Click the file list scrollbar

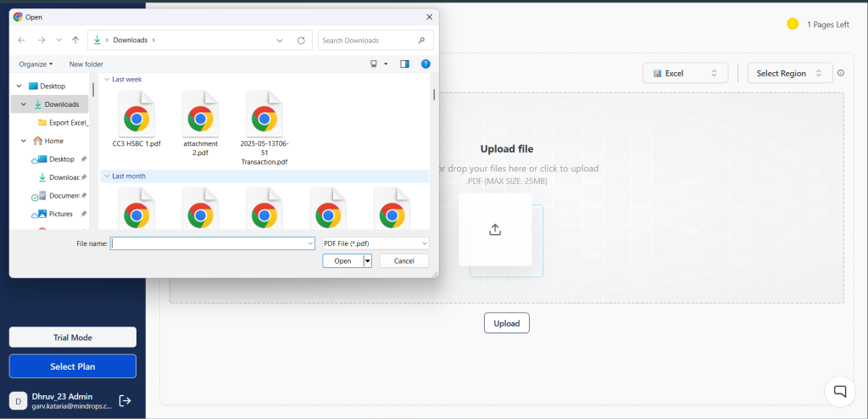[x=434, y=95]
